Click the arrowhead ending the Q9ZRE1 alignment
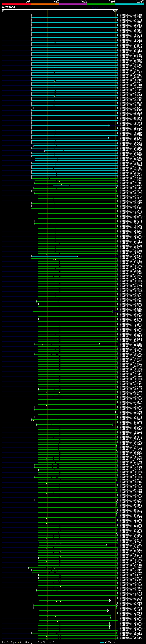Image resolution: width=146 pixels, height=644 pixels. click(x=77, y=256)
